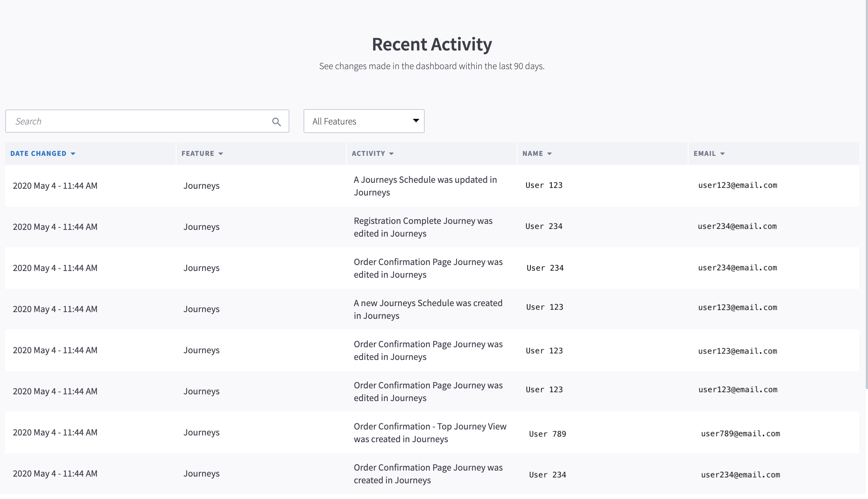Open the All Features dropdown
868x499 pixels.
364,121
